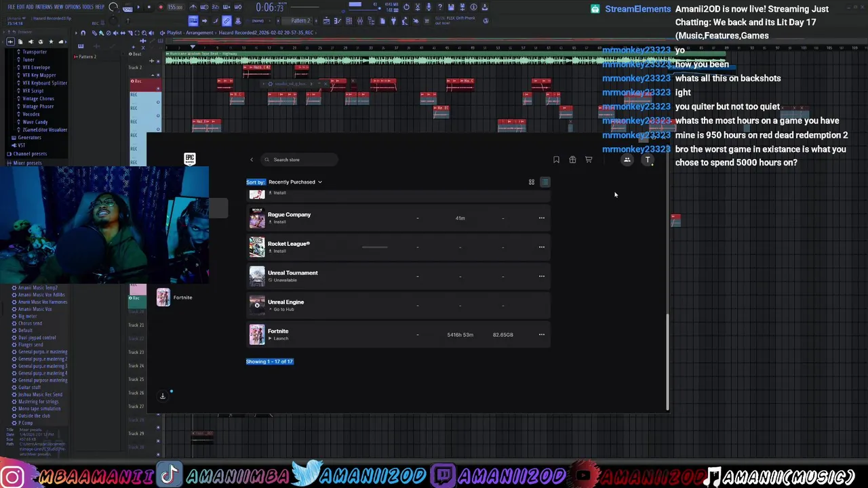Screen dimensions: 868x488
Task: Open more options for Rogue Company
Action: tap(541, 218)
